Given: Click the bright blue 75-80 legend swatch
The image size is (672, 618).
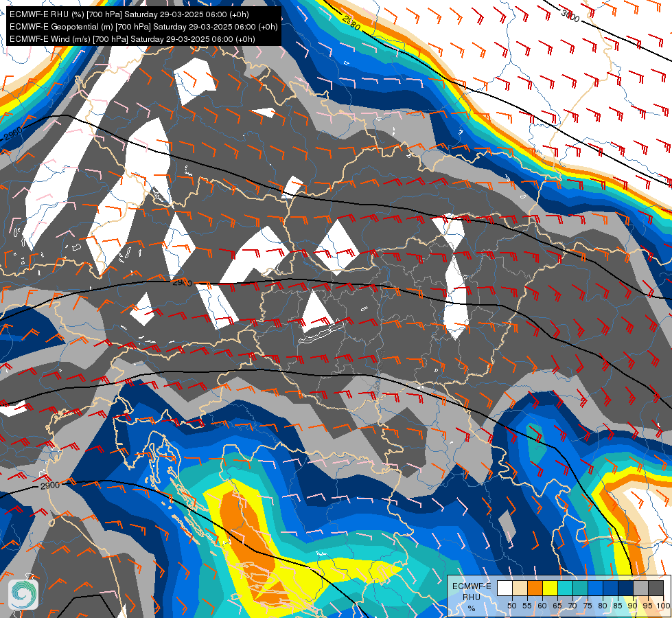Looking at the screenshot, I should 595,588.
